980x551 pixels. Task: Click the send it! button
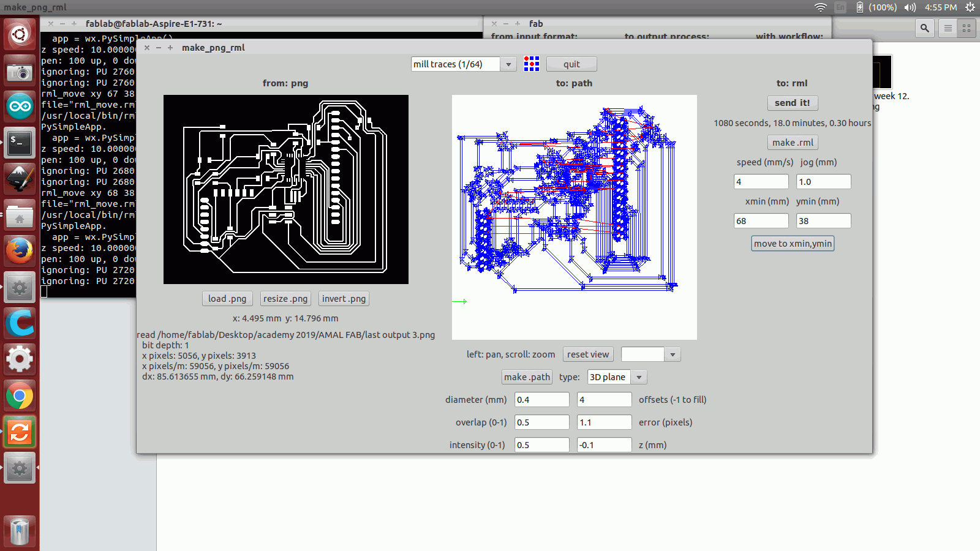[x=792, y=103]
